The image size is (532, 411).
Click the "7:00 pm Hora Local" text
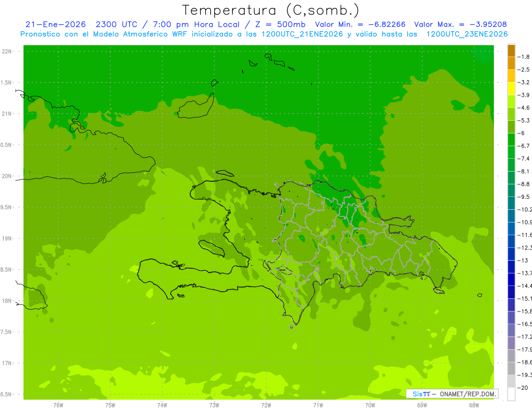coord(196,24)
